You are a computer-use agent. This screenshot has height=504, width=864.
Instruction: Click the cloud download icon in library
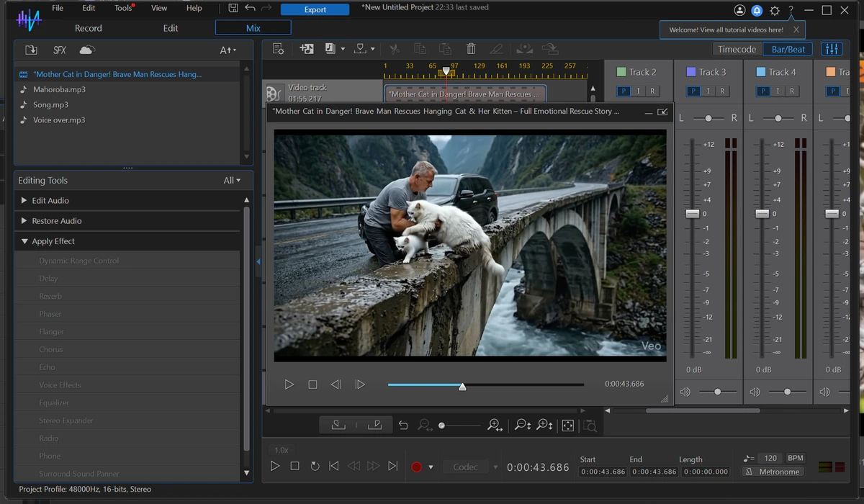(x=87, y=50)
